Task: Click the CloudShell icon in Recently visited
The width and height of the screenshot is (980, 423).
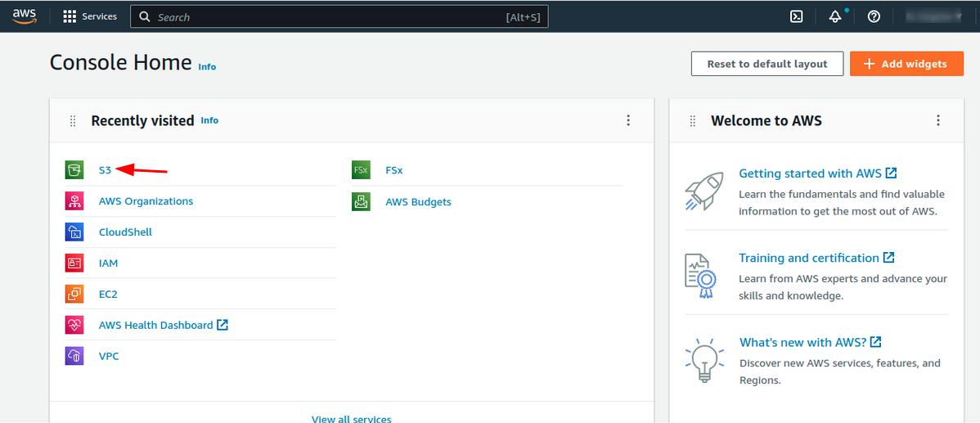Action: coord(74,232)
